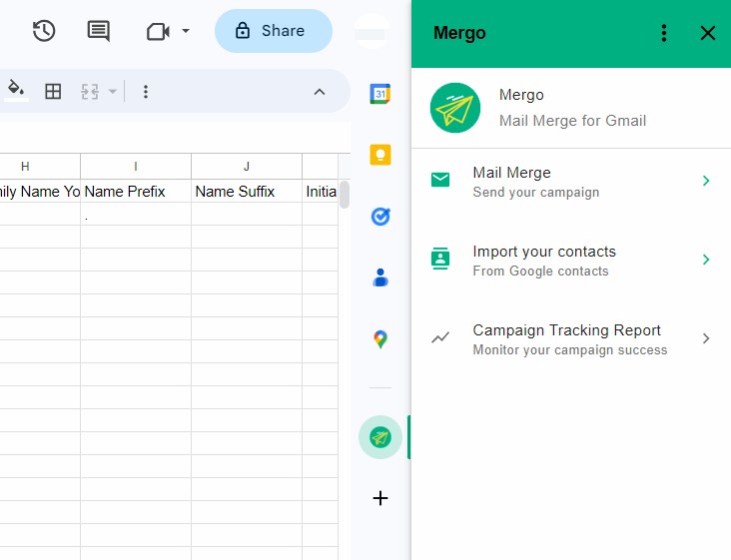Open Google Maps side panel icon

[380, 339]
